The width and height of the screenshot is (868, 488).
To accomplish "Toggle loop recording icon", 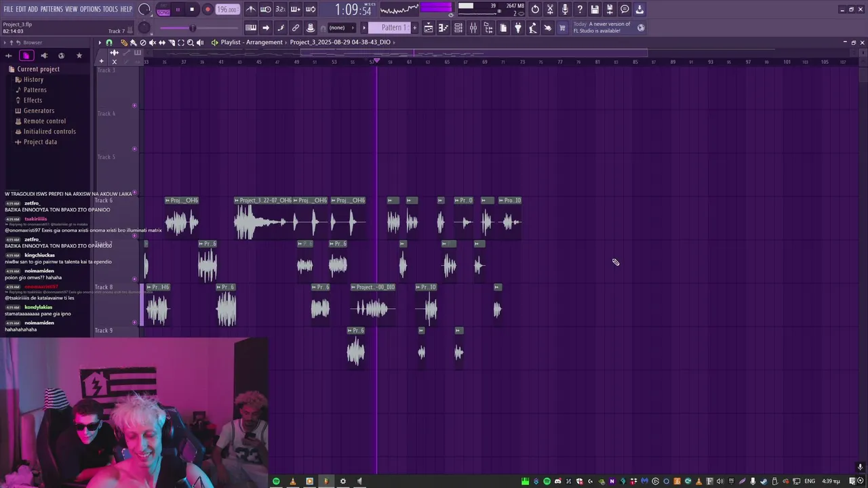I will pyautogui.click(x=311, y=9).
